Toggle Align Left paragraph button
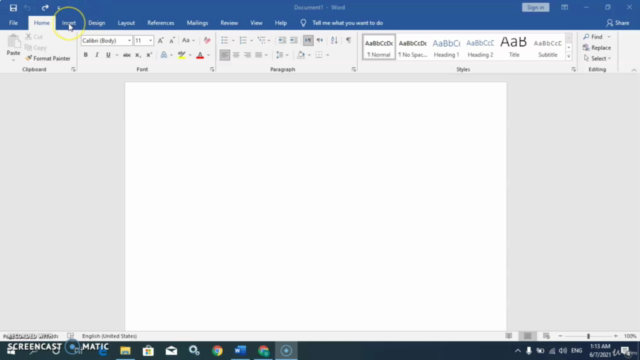The height and width of the screenshot is (360, 640). [224, 55]
